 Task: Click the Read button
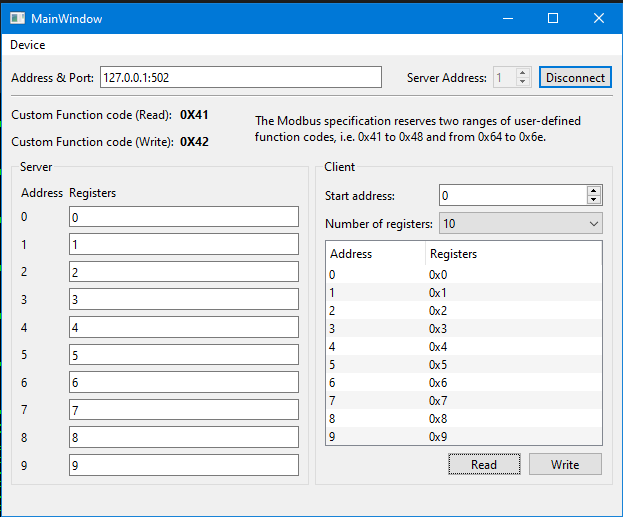point(484,464)
